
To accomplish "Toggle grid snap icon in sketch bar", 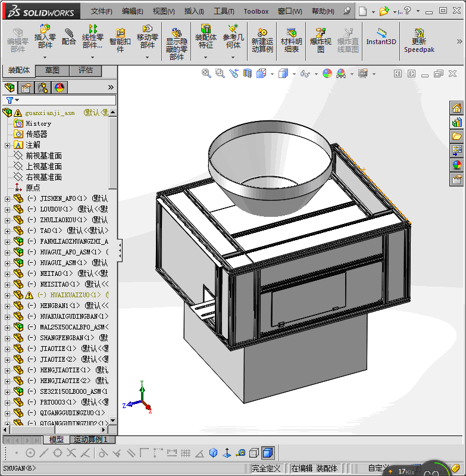I will click(186, 453).
